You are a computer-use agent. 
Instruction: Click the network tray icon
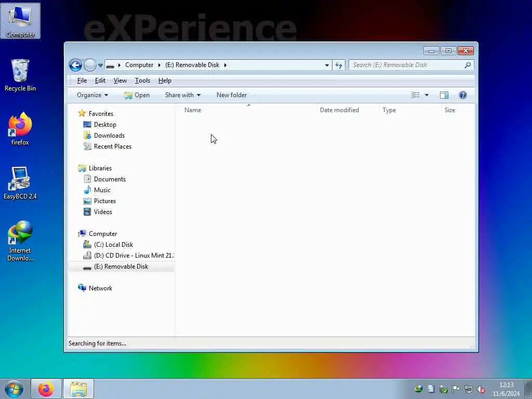pos(469,389)
